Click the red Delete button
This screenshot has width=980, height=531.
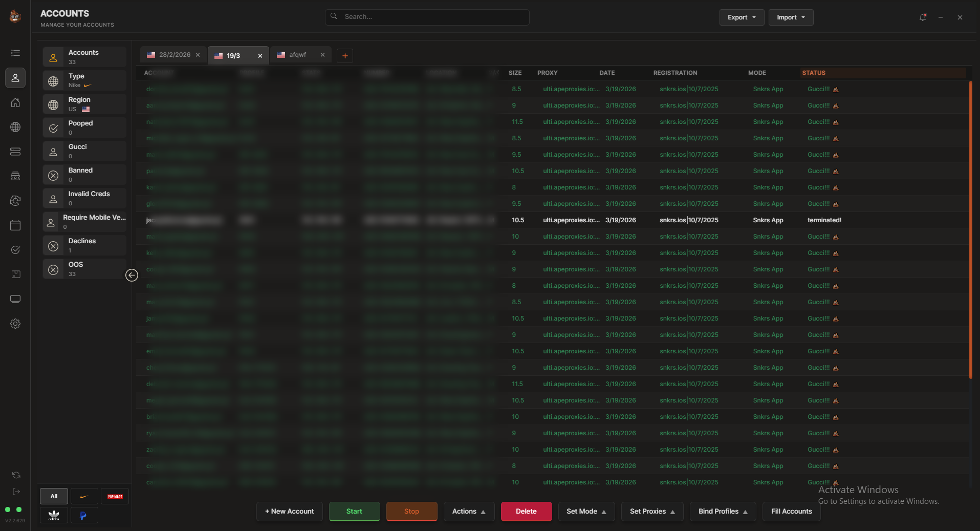click(x=526, y=512)
